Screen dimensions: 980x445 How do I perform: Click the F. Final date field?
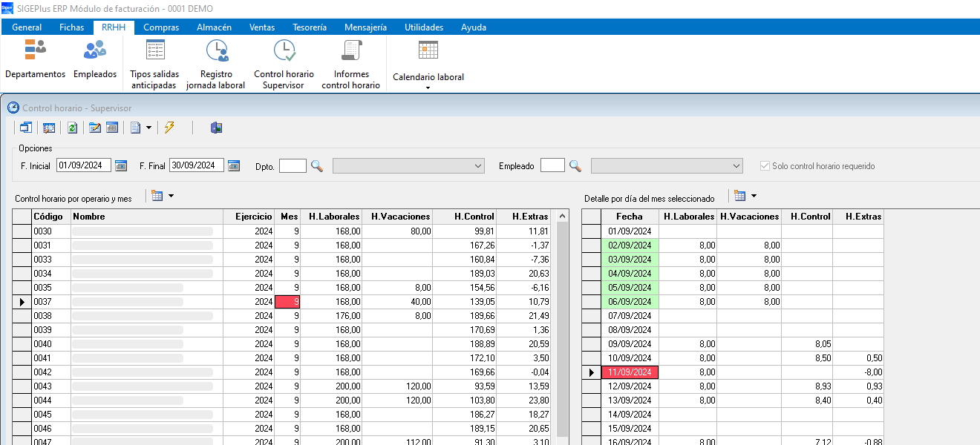[x=197, y=165]
